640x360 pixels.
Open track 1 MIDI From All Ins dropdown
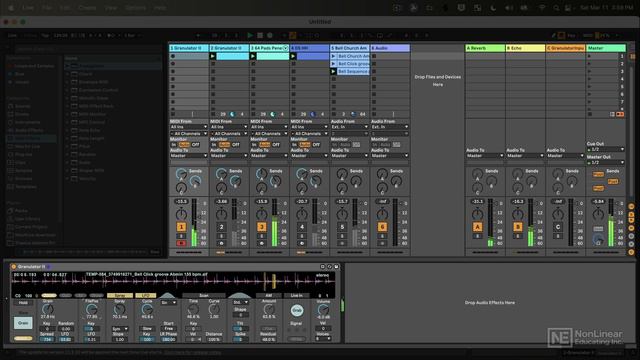tap(189, 127)
